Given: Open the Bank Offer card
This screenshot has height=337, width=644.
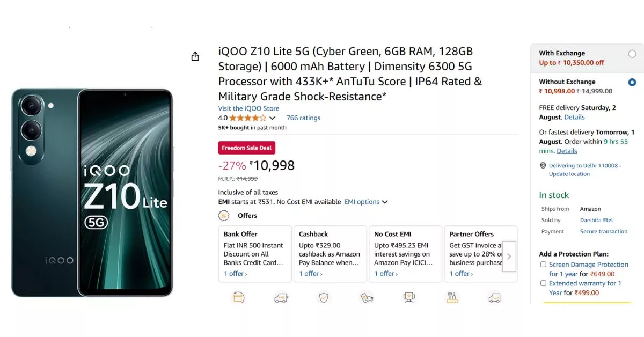Looking at the screenshot, I should 254,253.
